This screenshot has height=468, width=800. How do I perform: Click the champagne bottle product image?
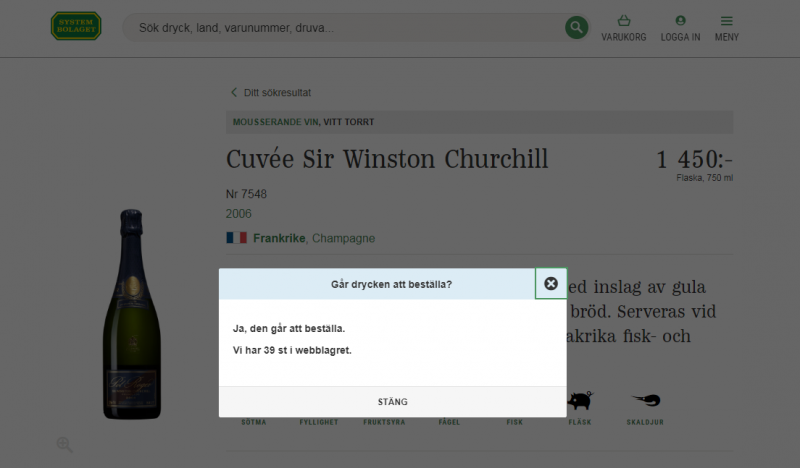[132, 314]
